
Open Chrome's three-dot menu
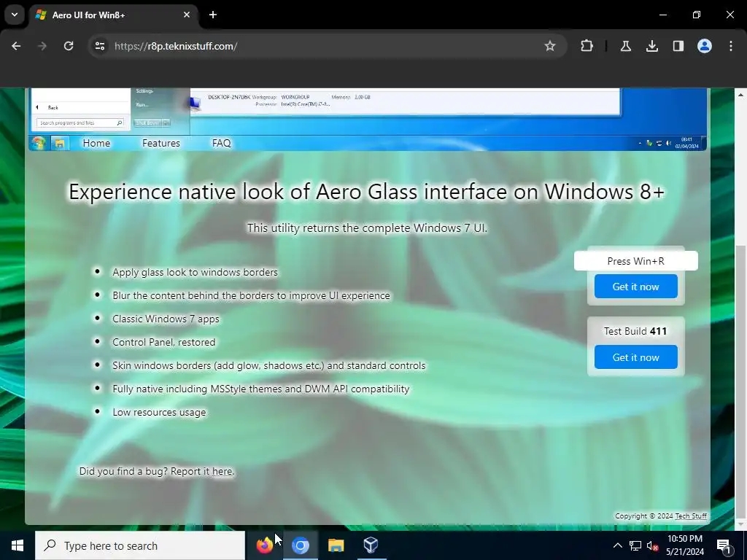[730, 46]
